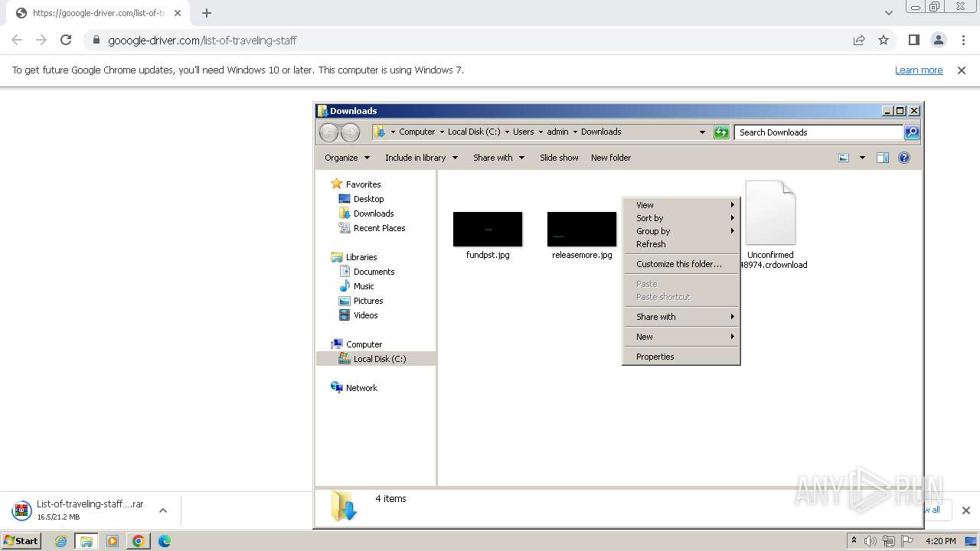Show hidden system tray icons
The image size is (980, 551).
[854, 541]
